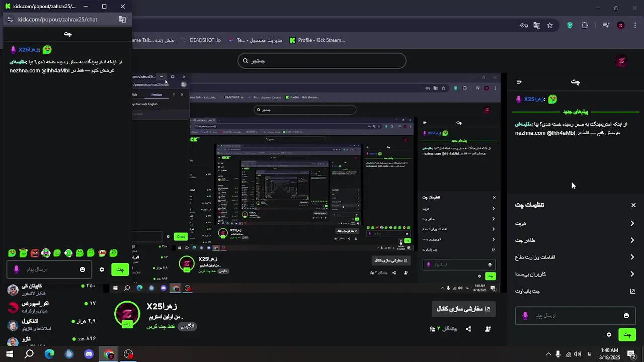The image size is (644, 362).
Task: Open کاپیتان کی channel in sidebar
Action: pos(52,290)
